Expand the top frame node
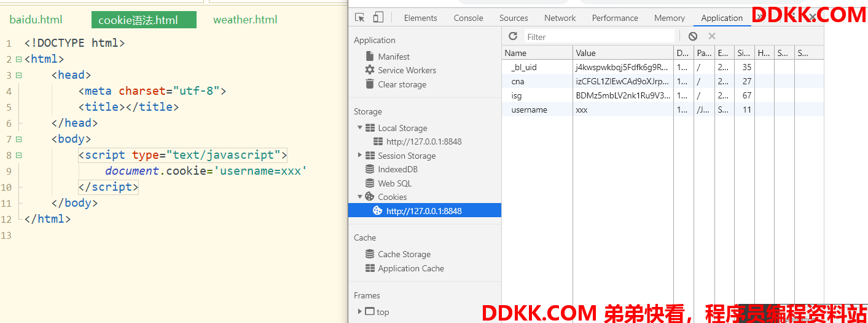The height and width of the screenshot is (323, 868). pyautogui.click(x=360, y=312)
